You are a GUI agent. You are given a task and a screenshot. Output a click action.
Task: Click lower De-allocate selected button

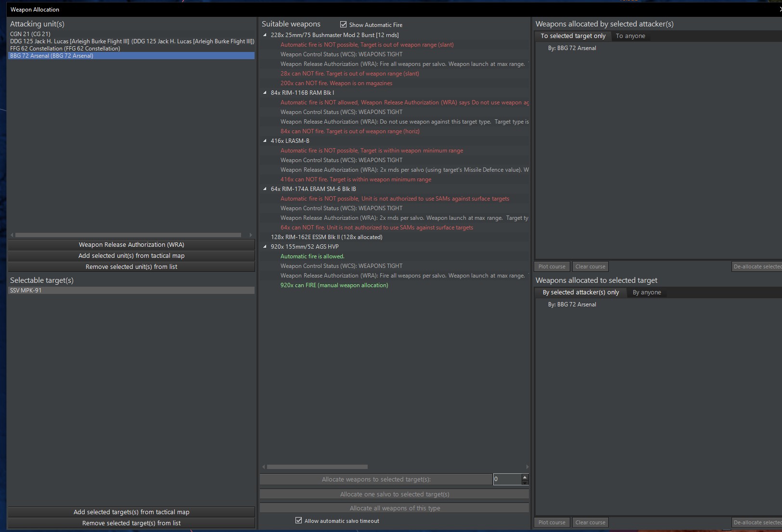(x=757, y=522)
